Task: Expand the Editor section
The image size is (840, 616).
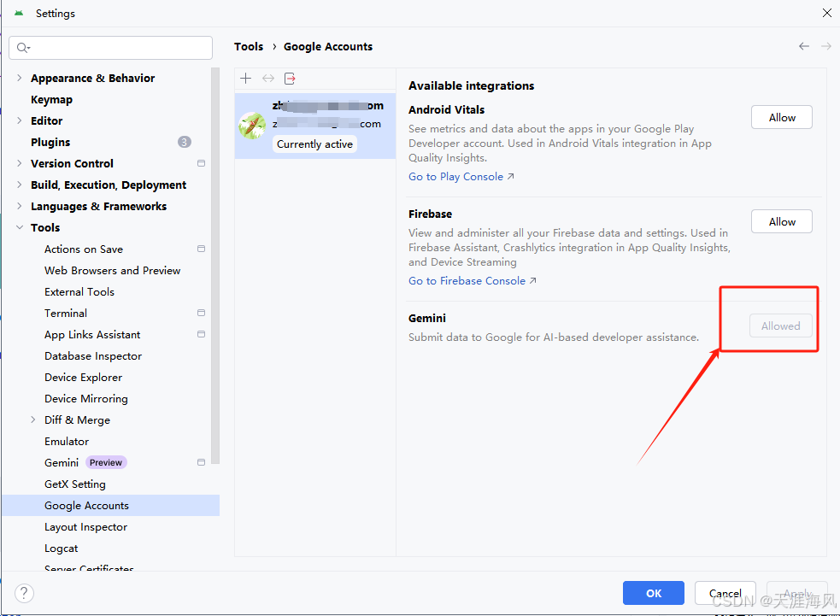Action: point(20,120)
